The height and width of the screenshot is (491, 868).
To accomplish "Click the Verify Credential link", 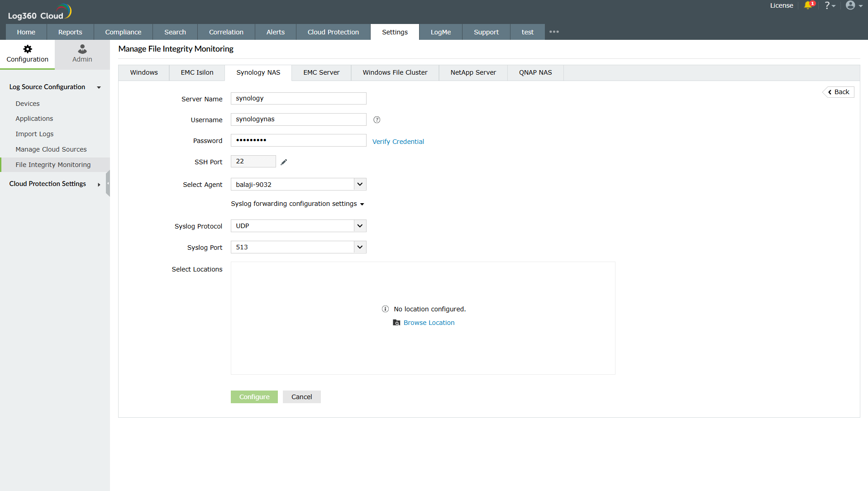I will (x=398, y=141).
